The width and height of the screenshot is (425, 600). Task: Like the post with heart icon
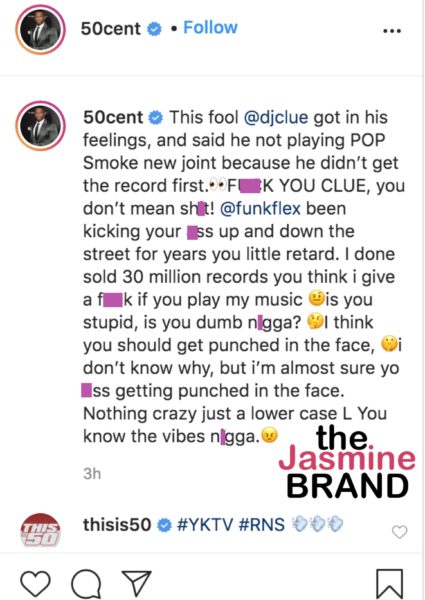point(35,584)
